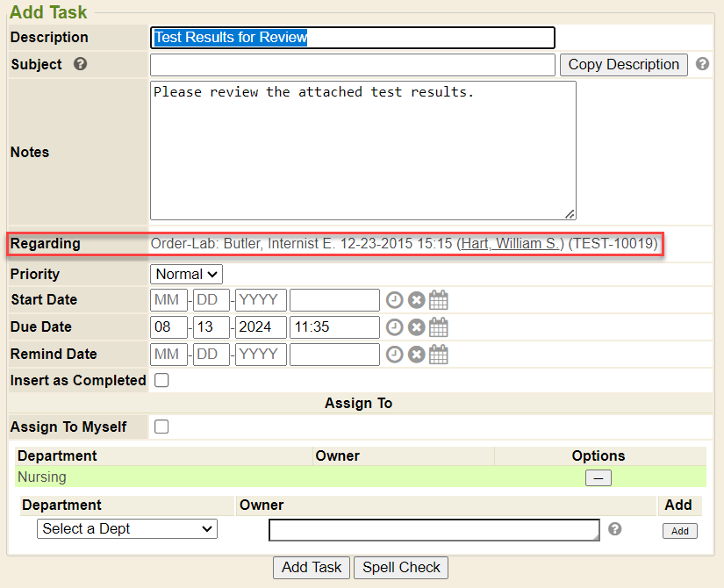Click help icon next to Owner field

(x=615, y=529)
